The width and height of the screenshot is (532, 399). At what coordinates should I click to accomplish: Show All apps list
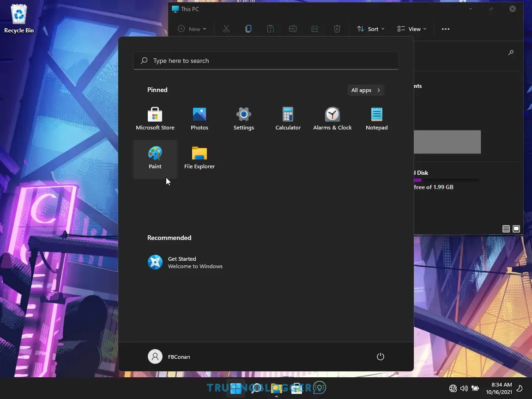[x=366, y=90]
